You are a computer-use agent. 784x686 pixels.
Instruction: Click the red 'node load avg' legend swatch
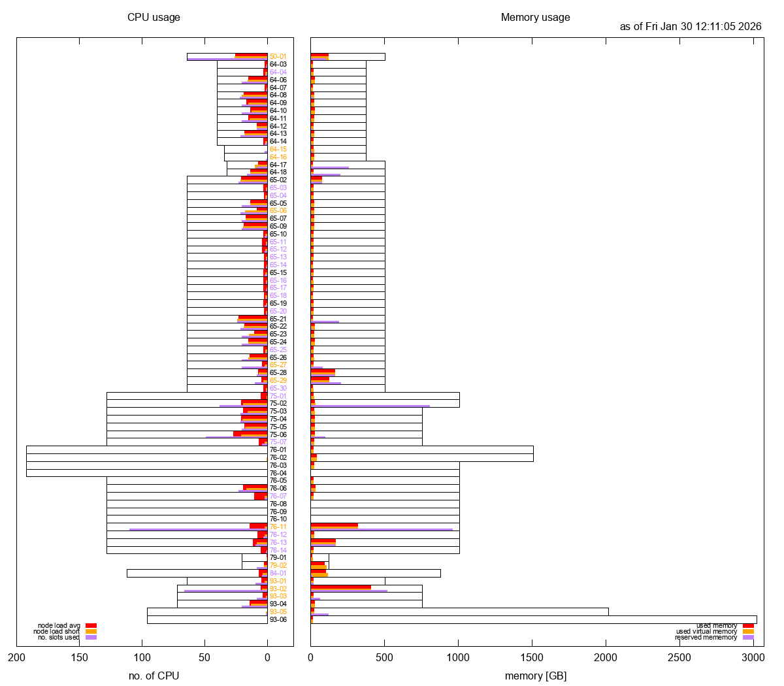[x=91, y=626]
